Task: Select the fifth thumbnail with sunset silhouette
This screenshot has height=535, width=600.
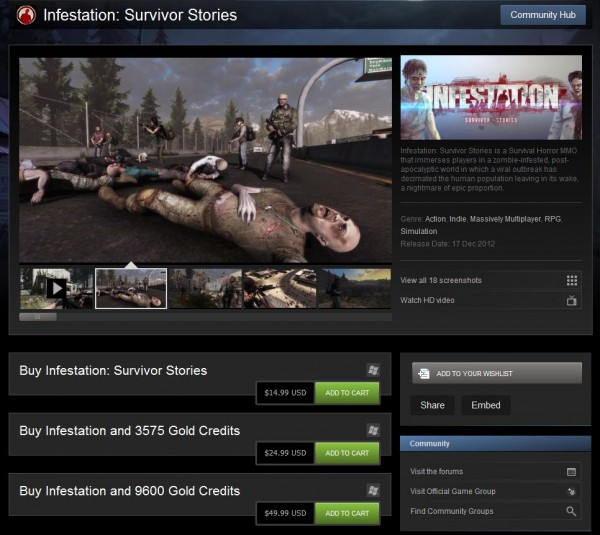Action: 355,289
